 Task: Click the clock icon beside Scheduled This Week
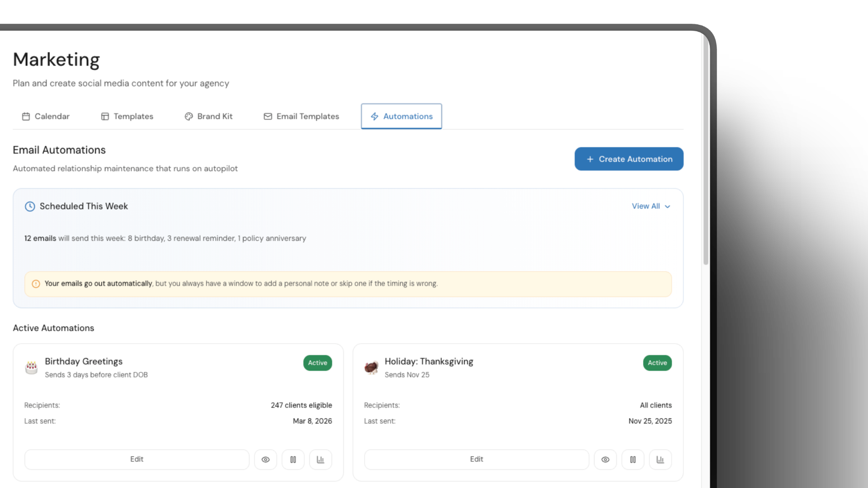point(29,206)
